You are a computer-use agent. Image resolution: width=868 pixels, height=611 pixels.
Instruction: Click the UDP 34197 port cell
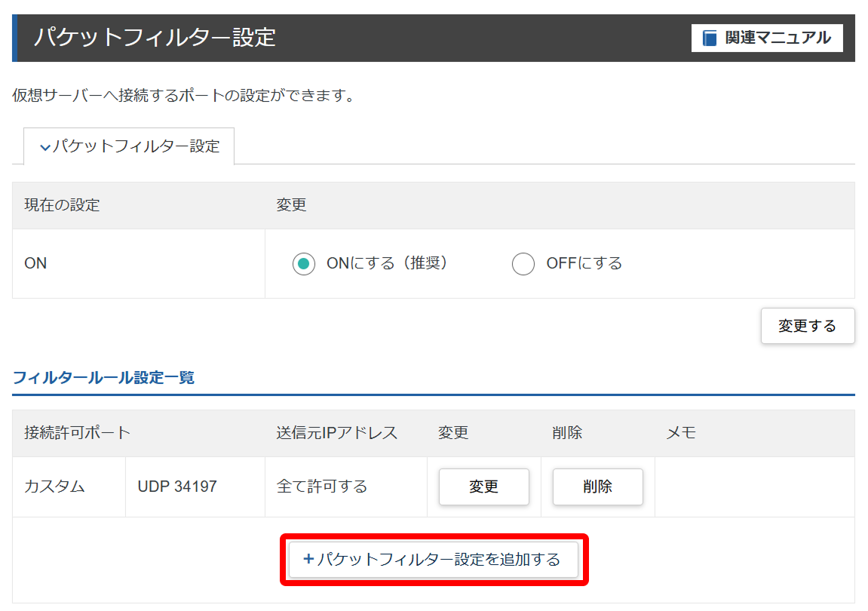[177, 487]
